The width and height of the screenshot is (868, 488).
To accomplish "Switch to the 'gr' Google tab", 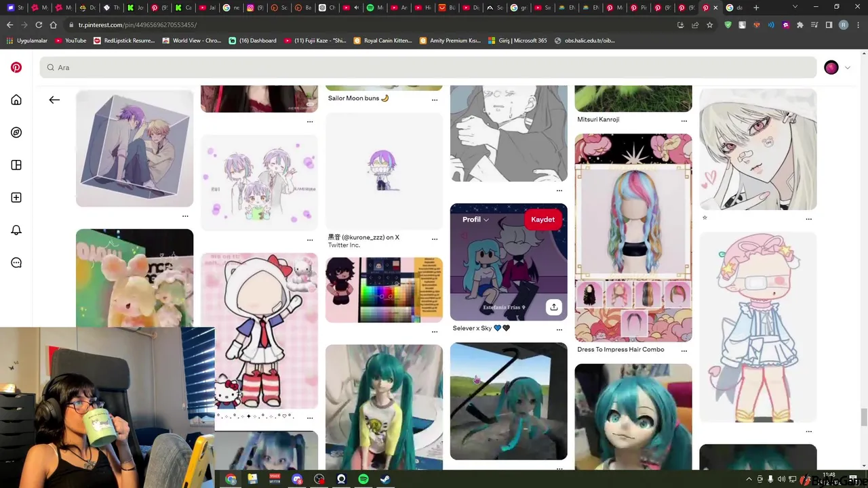I will (519, 7).
